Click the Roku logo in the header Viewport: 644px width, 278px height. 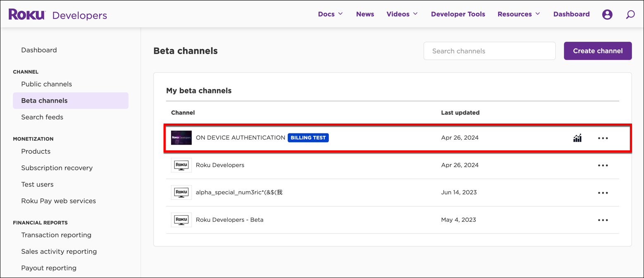click(x=26, y=14)
